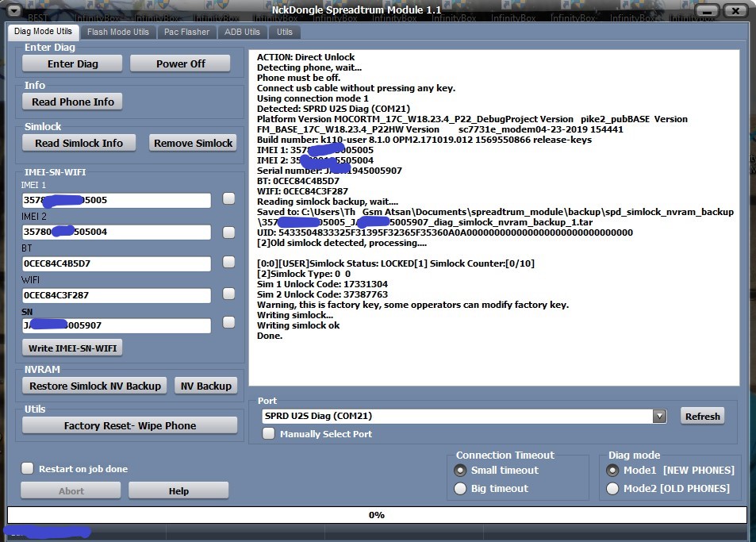Viewport: 756px width, 542px height.
Task: Click the NV Backup button
Action: click(x=206, y=386)
